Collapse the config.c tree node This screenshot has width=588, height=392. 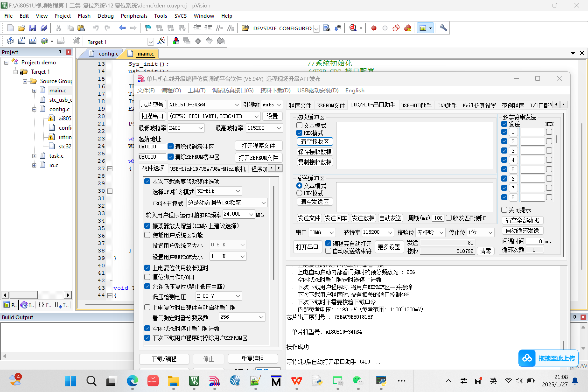34,109
